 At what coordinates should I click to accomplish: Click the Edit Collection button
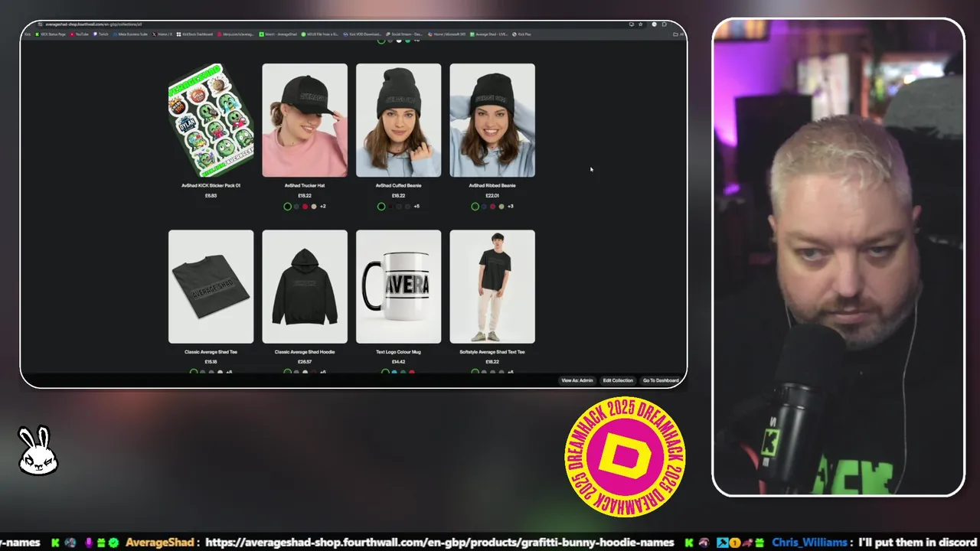(618, 380)
